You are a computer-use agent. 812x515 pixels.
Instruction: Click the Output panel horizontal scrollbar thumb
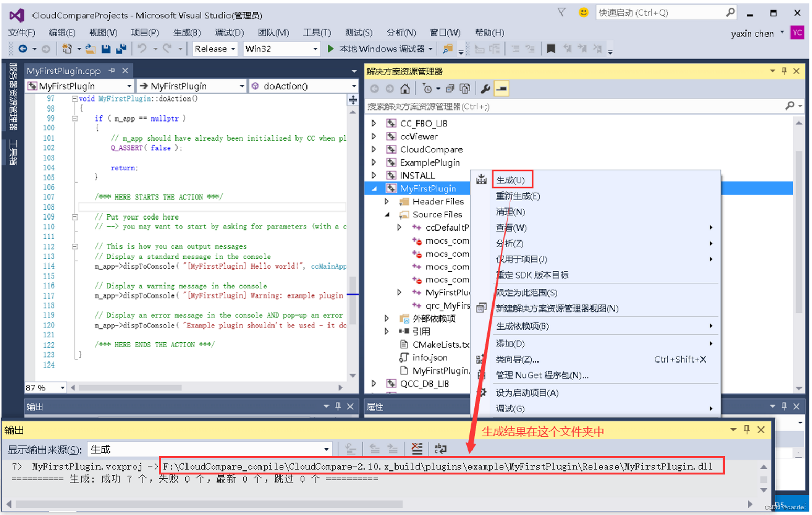coord(209,504)
